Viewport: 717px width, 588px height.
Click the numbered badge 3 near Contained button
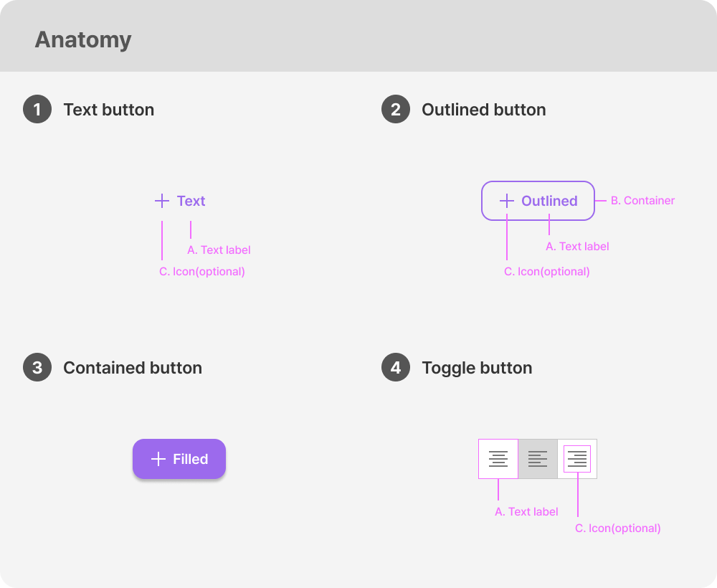tap(37, 367)
